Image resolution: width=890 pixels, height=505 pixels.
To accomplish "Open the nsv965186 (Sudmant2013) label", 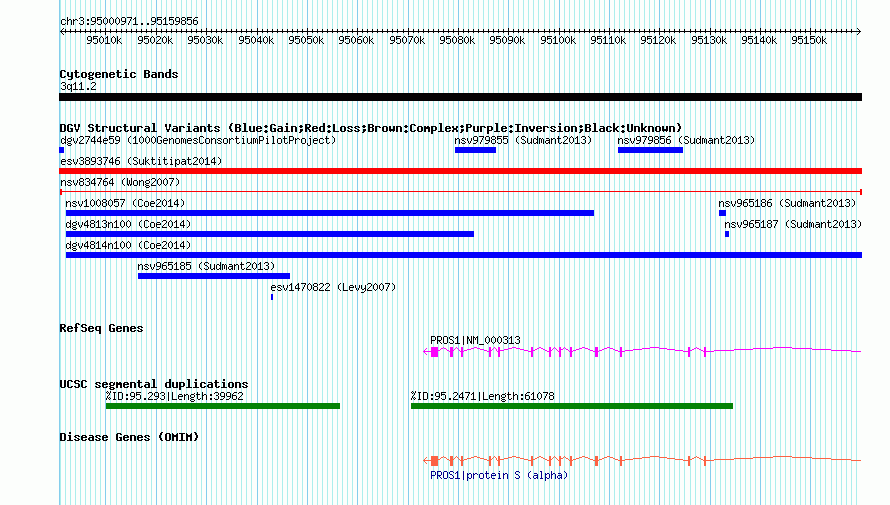I will click(x=787, y=203).
